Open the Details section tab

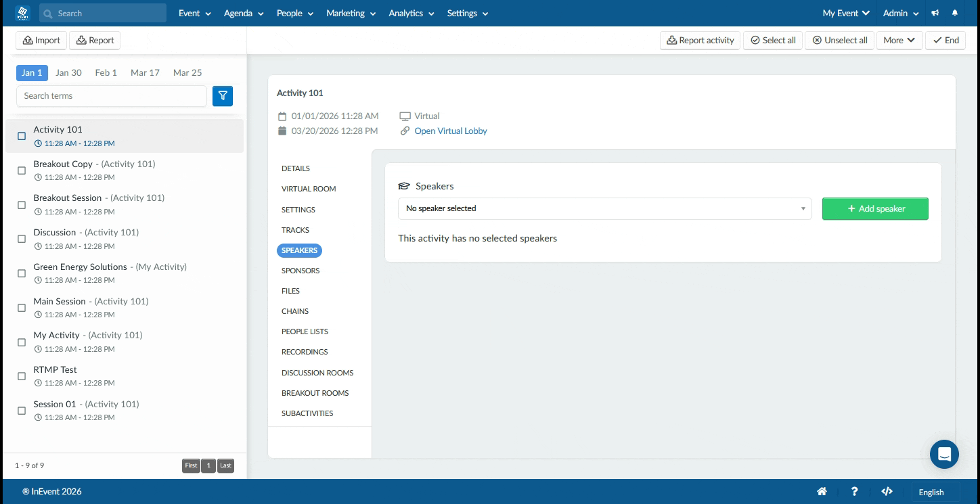click(296, 168)
